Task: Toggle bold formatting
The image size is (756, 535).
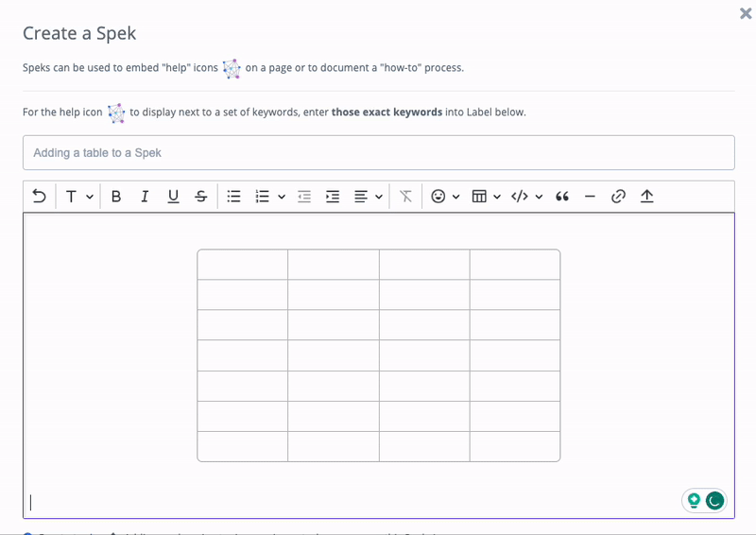Action: (x=115, y=197)
